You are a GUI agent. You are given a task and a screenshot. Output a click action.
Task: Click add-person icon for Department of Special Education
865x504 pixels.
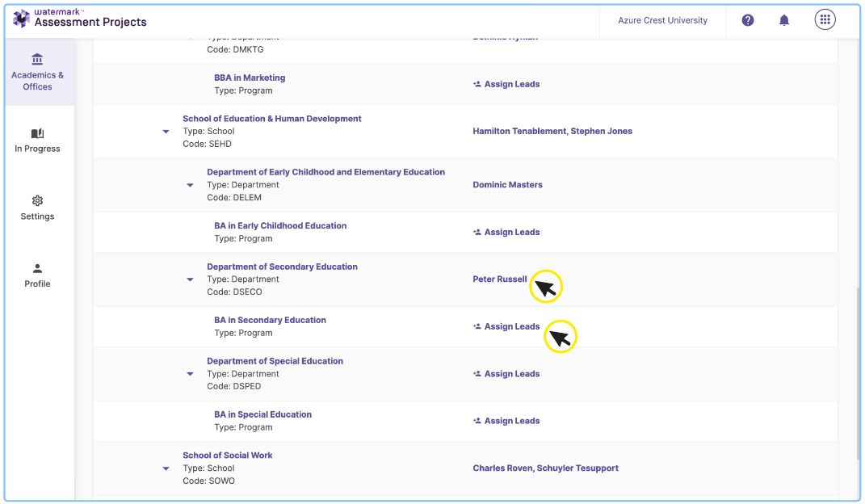tap(477, 374)
